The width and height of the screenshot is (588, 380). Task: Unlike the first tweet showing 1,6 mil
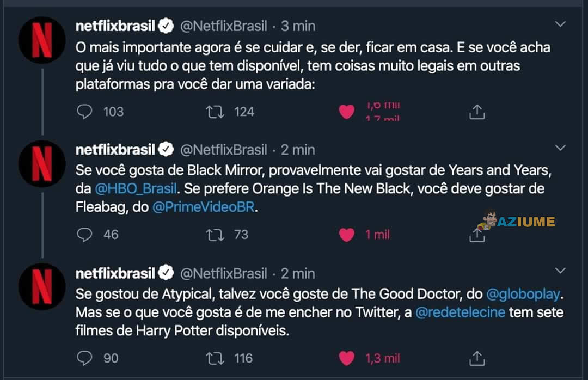(x=345, y=111)
